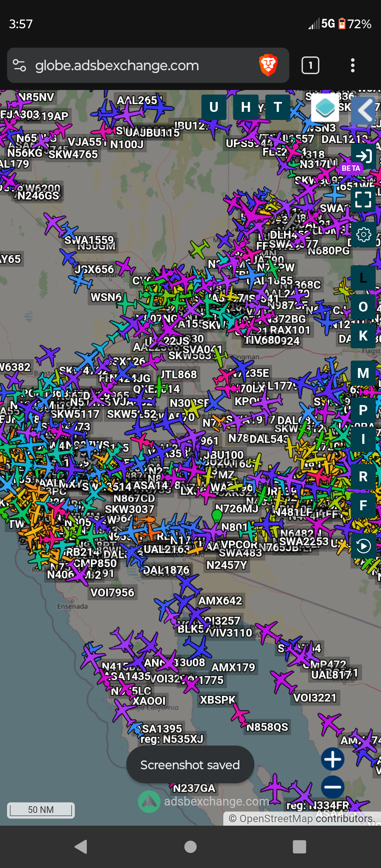Toggle the O button
The height and width of the screenshot is (868, 381).
pos(363,307)
